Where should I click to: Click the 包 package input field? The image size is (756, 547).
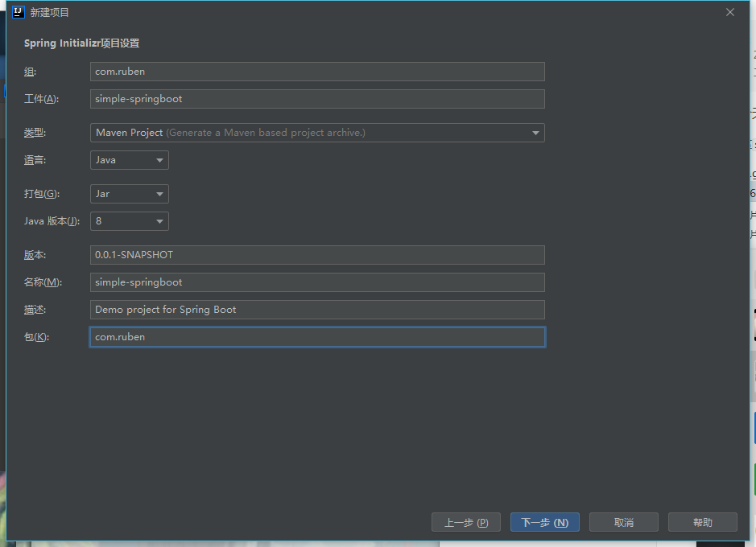[317, 337]
